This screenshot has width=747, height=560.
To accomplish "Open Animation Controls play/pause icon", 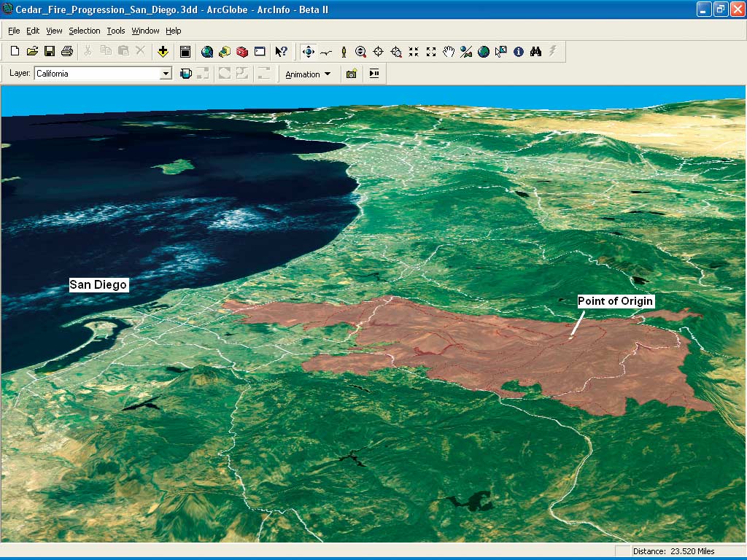I will (x=374, y=74).
